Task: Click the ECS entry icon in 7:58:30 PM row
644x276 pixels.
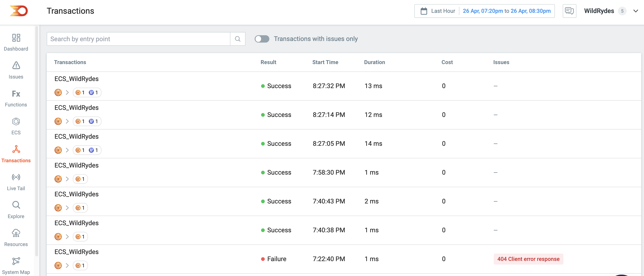Action: tap(58, 179)
